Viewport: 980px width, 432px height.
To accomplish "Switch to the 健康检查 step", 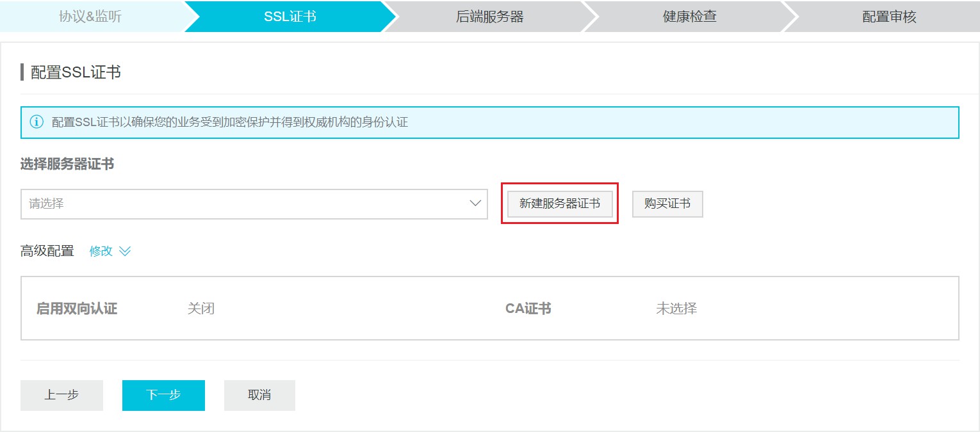I will [689, 17].
